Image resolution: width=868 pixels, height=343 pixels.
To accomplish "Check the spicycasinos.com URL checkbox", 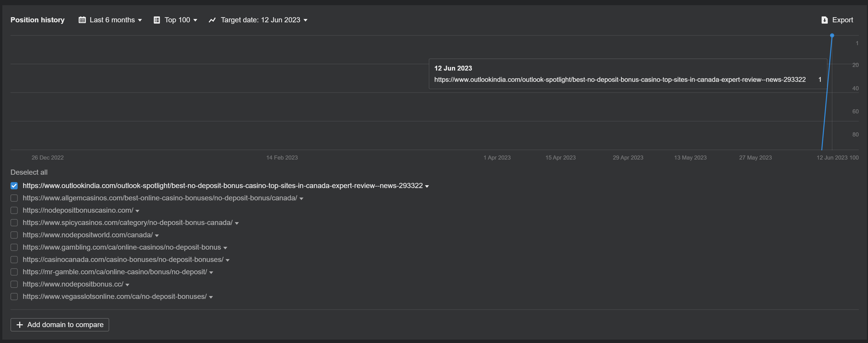I will 14,223.
